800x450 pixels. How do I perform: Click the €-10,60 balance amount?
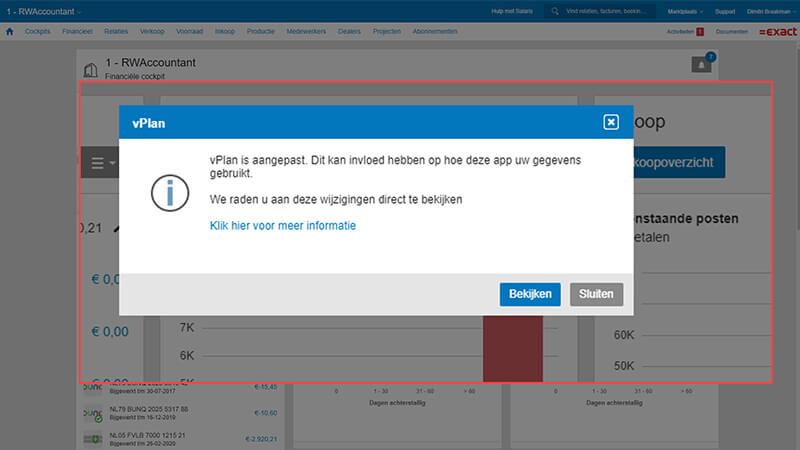(266, 413)
